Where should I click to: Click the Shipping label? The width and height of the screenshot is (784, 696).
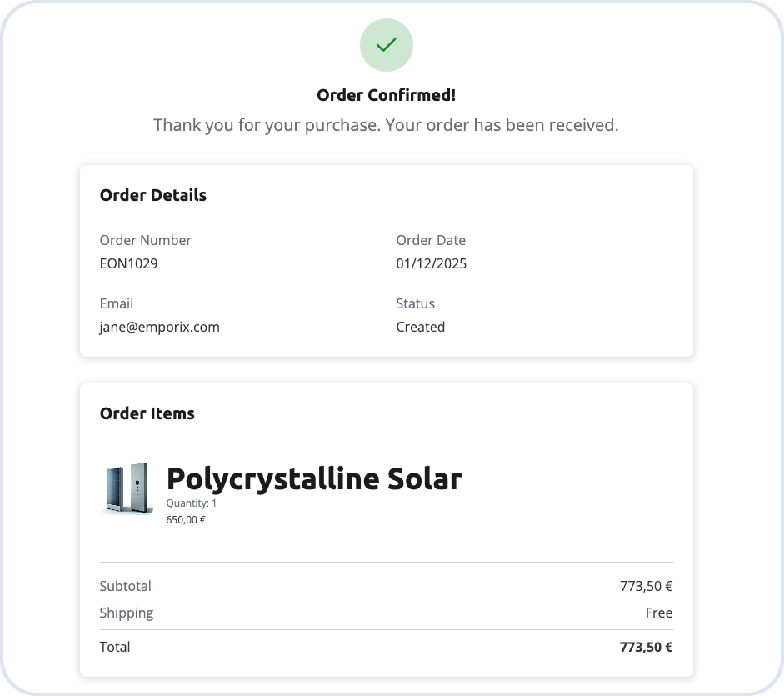coord(126,613)
